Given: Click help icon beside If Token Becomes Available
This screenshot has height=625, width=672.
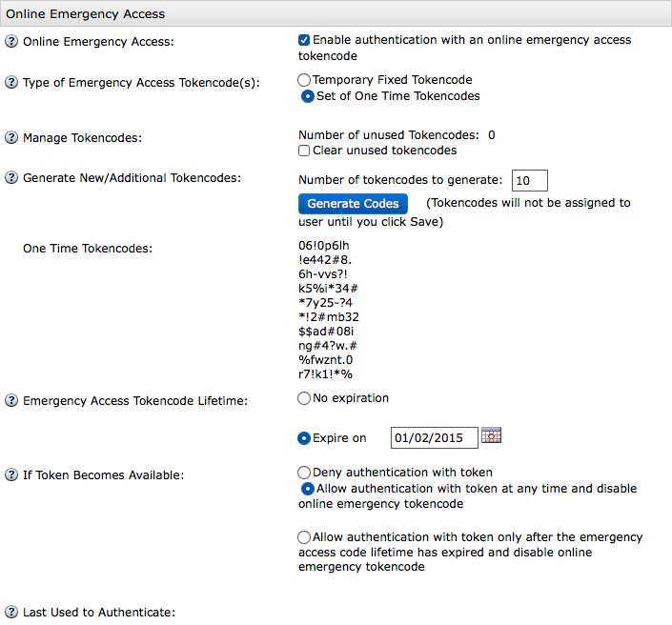Looking at the screenshot, I should point(11,474).
